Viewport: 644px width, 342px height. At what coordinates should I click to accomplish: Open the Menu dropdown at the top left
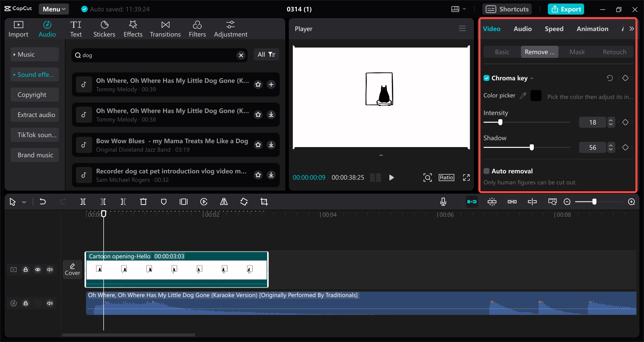click(54, 9)
